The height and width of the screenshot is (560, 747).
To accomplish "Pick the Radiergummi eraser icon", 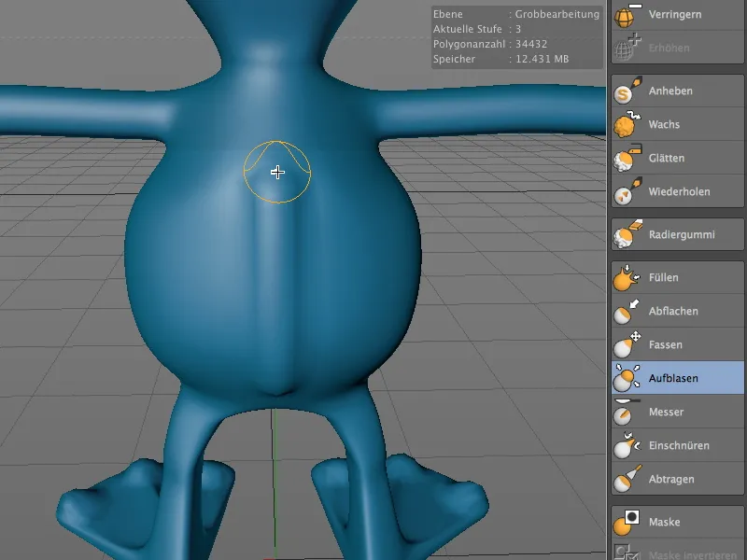I will (x=627, y=234).
